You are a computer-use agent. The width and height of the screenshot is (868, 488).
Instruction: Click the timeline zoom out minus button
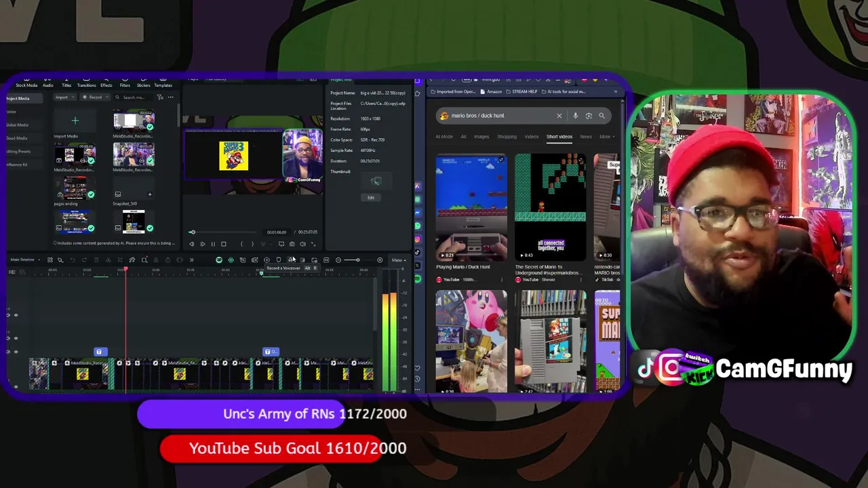(338, 260)
